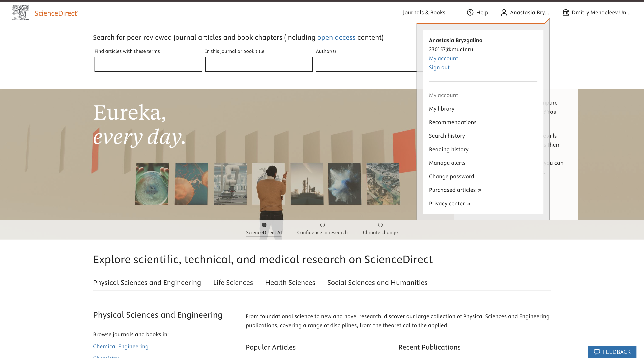
Task: Click the institution building icon
Action: pos(565,12)
